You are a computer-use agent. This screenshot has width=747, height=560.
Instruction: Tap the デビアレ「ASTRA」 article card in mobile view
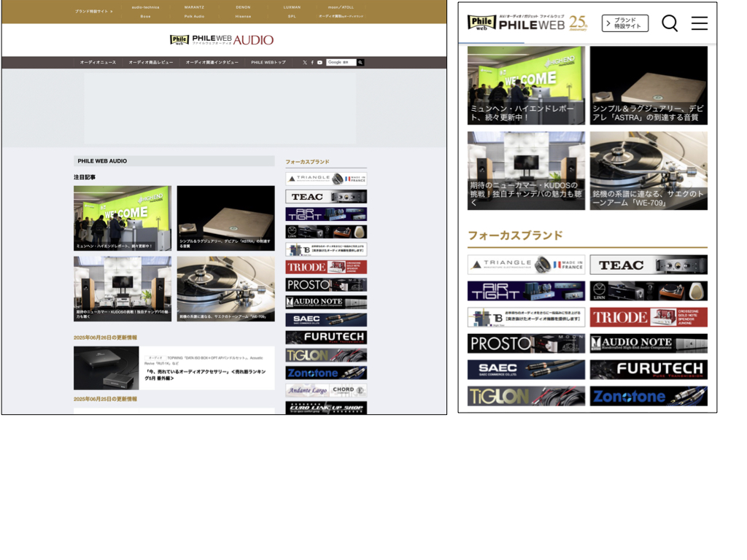(x=649, y=86)
